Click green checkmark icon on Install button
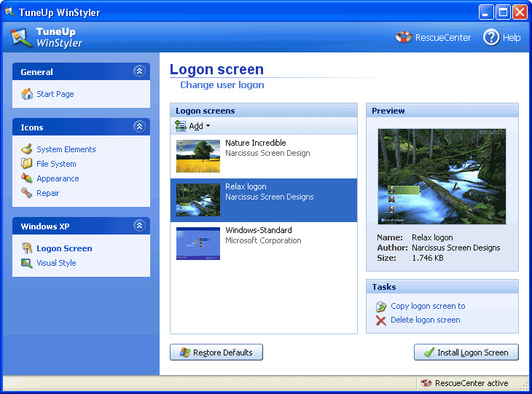Screen dimensions: 532x394 click(x=429, y=352)
